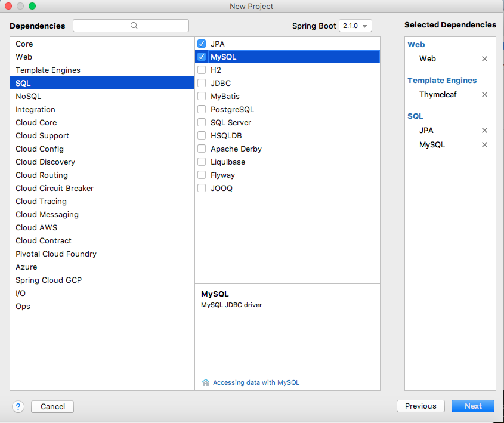Enable the Apache Derby checkbox
The width and height of the screenshot is (504, 423).
202,149
